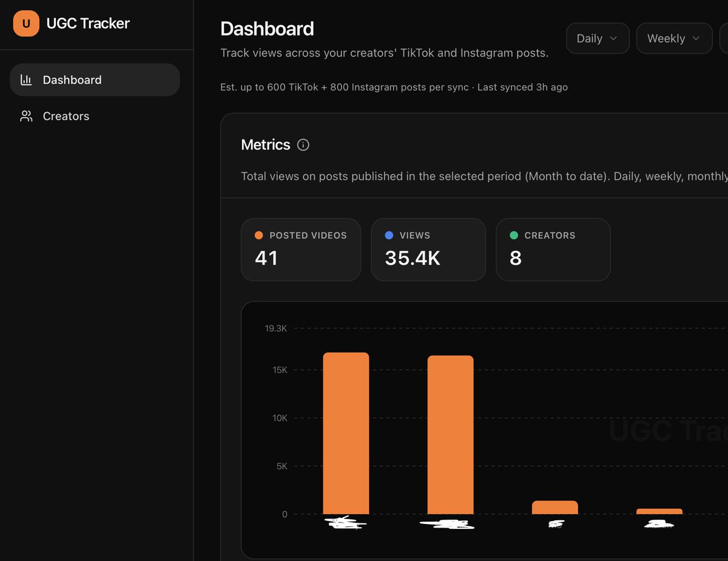Click the UGC Tracker title text

pos(88,24)
